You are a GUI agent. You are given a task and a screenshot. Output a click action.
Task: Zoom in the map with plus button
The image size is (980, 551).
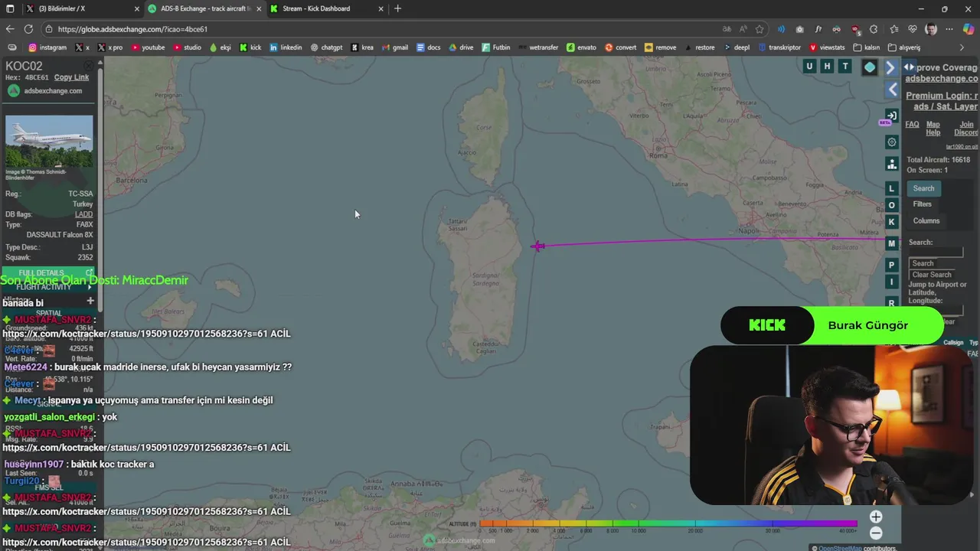click(x=876, y=517)
